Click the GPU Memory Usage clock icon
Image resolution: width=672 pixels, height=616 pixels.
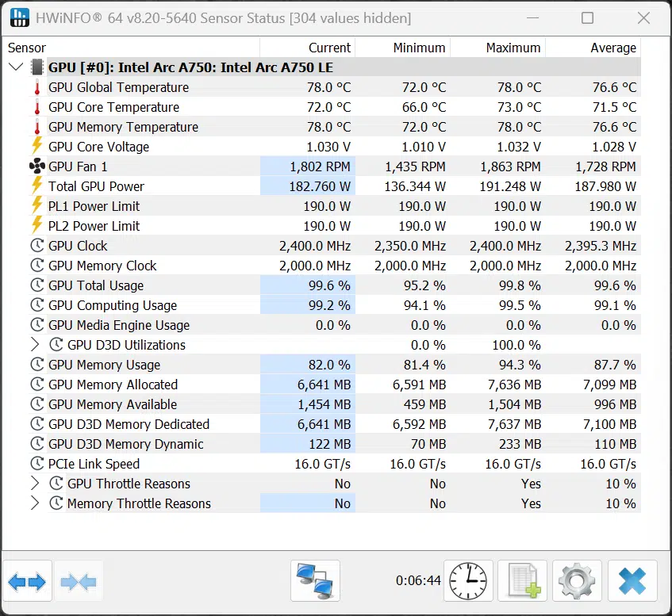tap(37, 364)
